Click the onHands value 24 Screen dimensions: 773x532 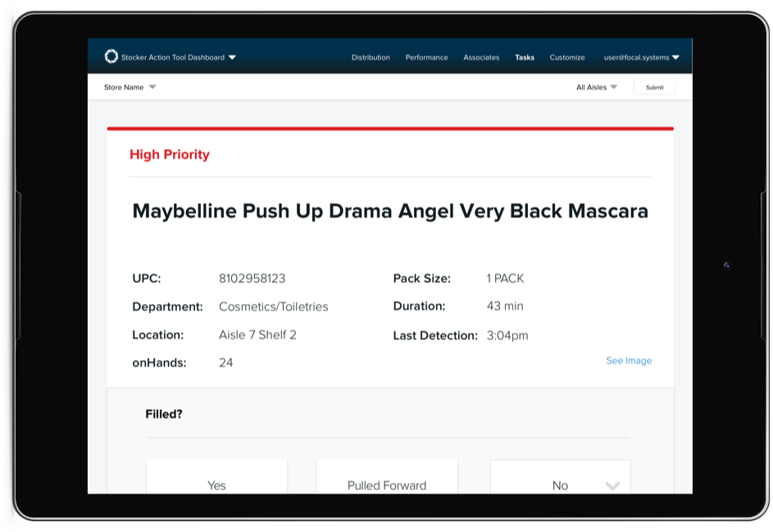tap(225, 363)
